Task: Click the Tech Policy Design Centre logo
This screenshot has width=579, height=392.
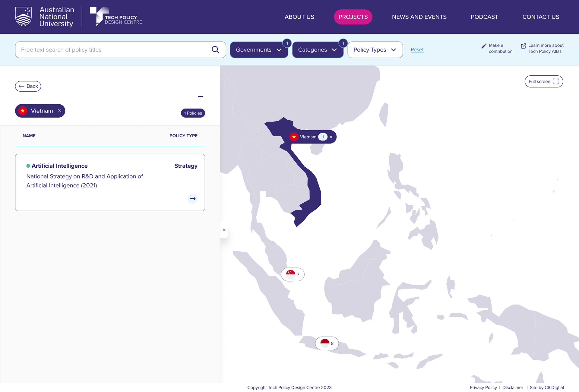Action: coord(116,17)
